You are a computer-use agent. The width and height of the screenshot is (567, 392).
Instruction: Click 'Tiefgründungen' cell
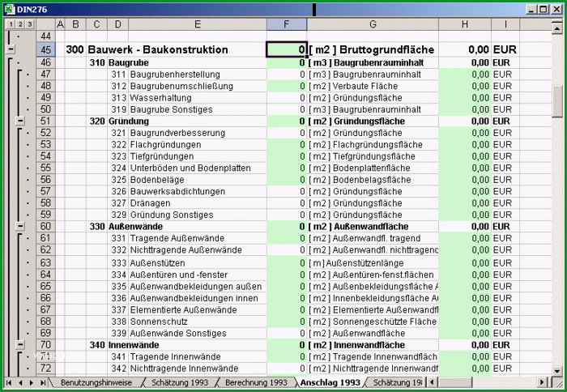198,156
